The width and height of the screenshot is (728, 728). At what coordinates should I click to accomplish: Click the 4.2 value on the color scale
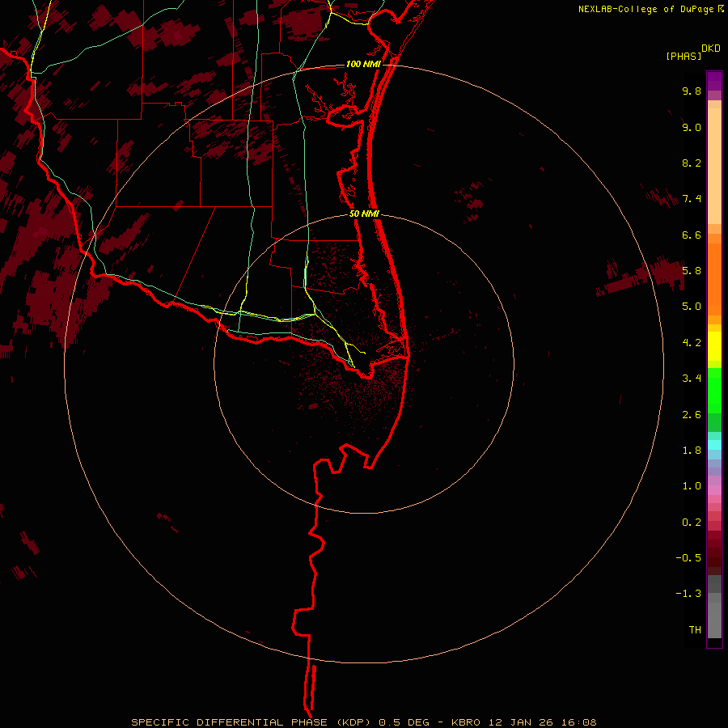point(692,343)
